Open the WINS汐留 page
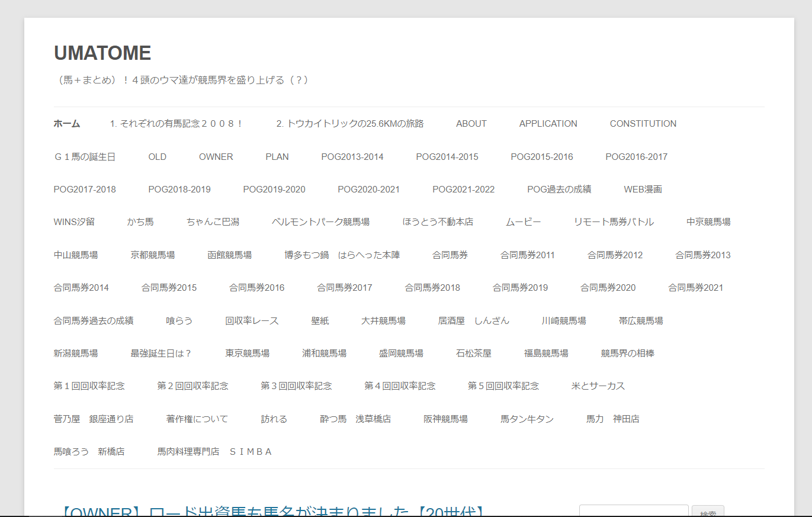812x517 pixels. point(74,222)
